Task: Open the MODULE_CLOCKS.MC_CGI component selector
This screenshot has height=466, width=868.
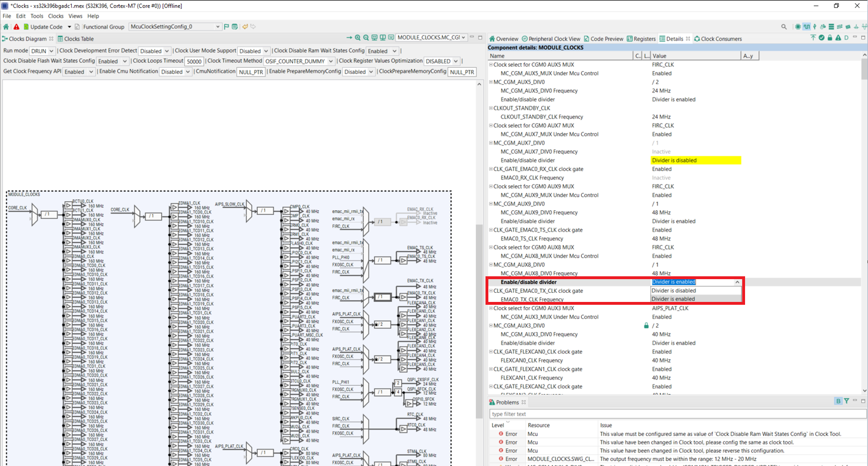Action: (433, 37)
